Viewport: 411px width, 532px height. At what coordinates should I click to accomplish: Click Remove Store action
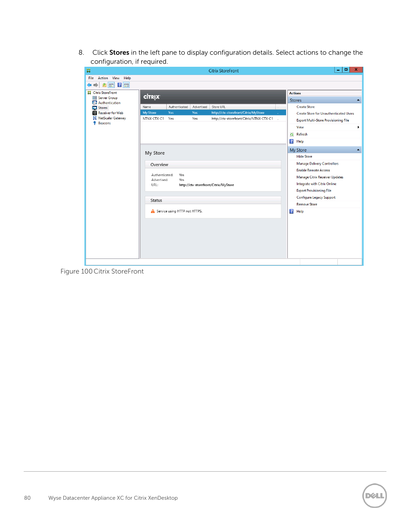[x=307, y=204]
